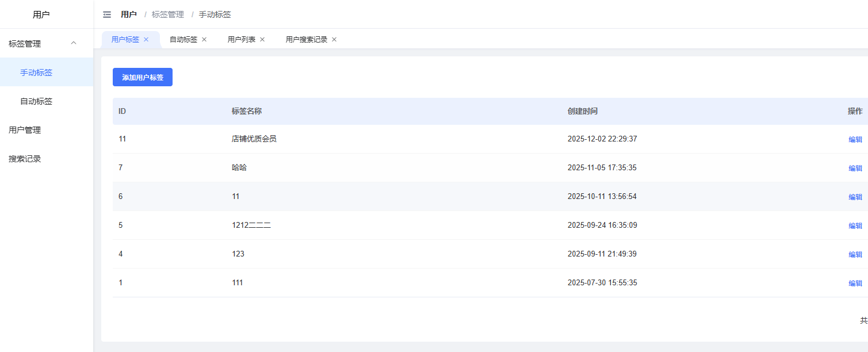868x352 pixels.
Task: Edit the 111 tag row
Action: pos(855,283)
